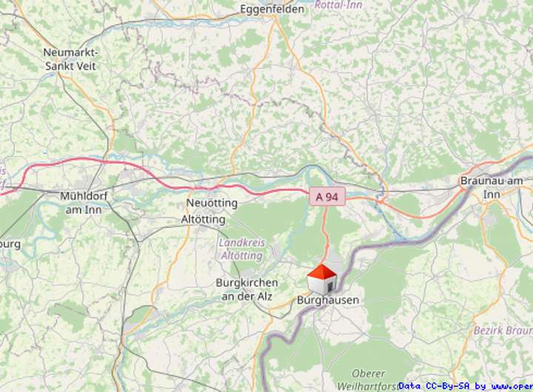Click the Braunau am Inn label

[492, 188]
